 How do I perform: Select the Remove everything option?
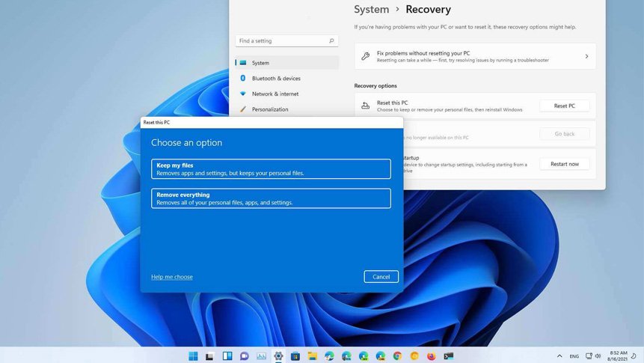(271, 198)
